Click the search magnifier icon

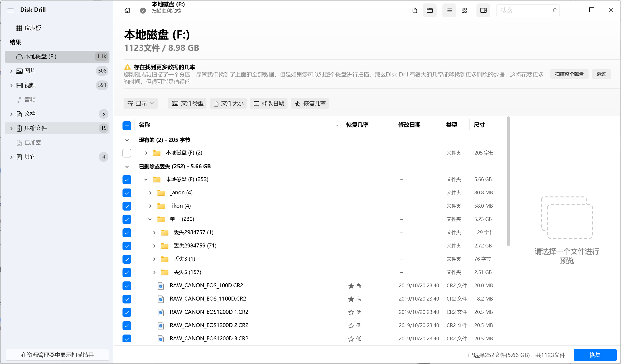554,10
